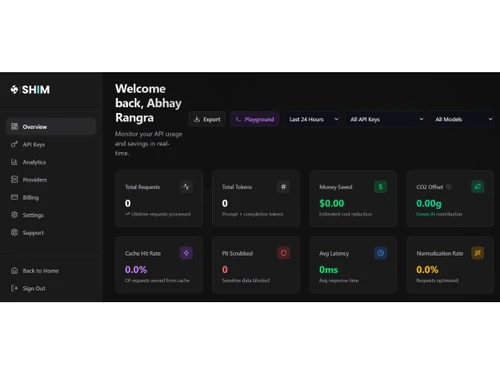The height and width of the screenshot is (375, 500).
Task: Click the Billing card icon
Action: tap(14, 197)
